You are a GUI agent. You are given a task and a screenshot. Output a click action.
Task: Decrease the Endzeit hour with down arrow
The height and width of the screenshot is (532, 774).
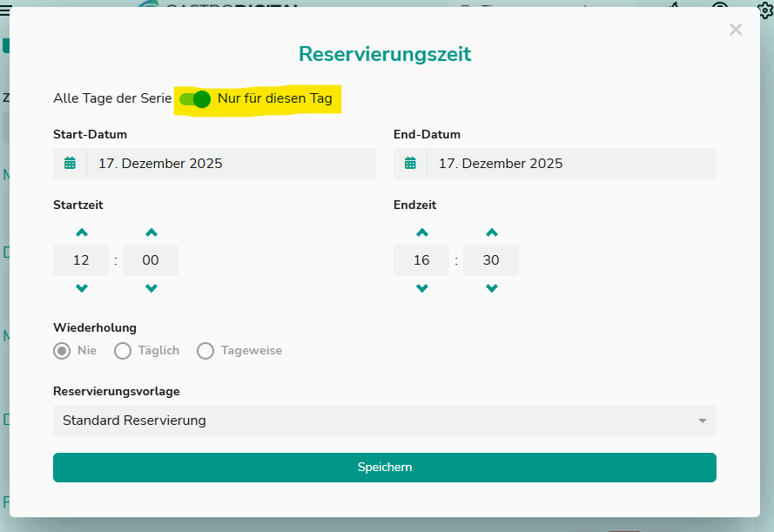421,288
